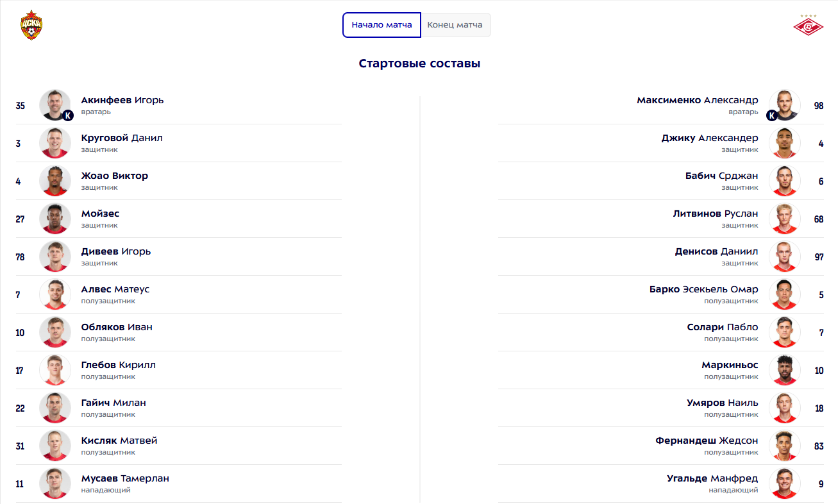This screenshot has width=838, height=504.
Task: Click captain badge on Максименко's photo
Action: pyautogui.click(x=772, y=115)
